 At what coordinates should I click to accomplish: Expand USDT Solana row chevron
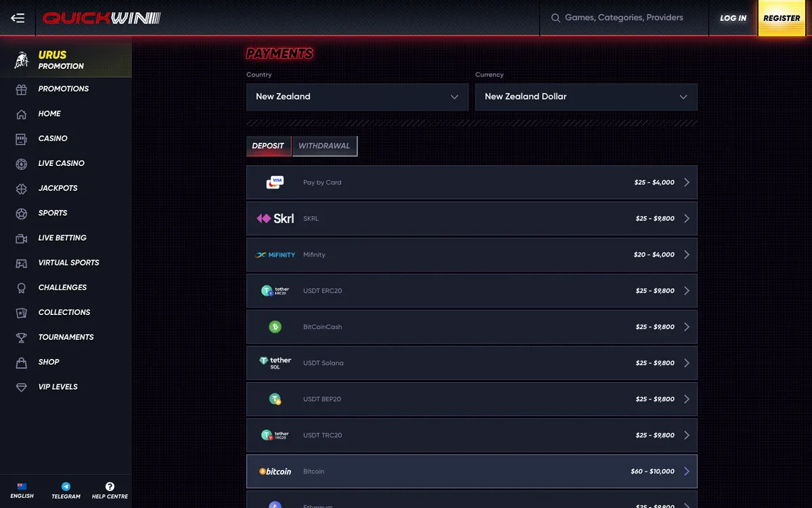(x=687, y=363)
